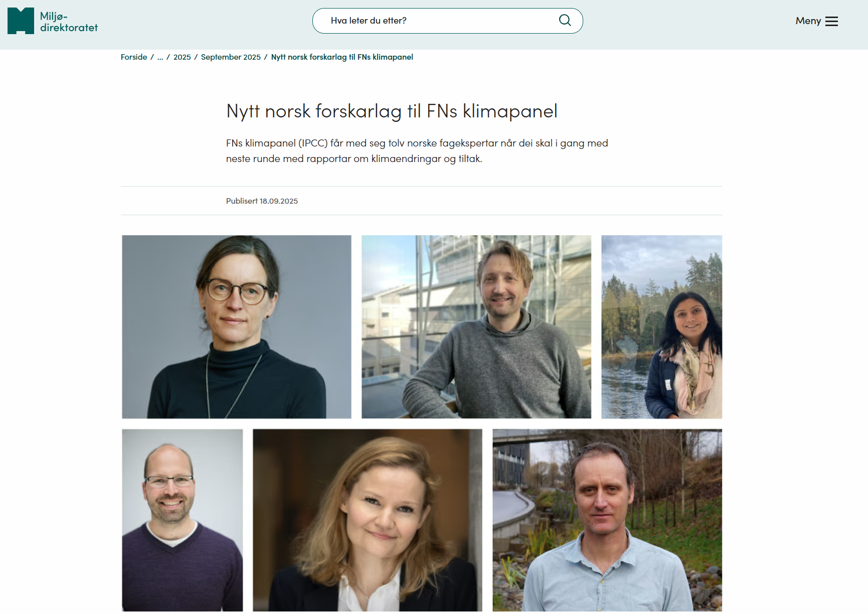Click the current page breadcrumb 'Nytt norsk forskarlag'
This screenshot has height=614, width=868.
point(342,57)
